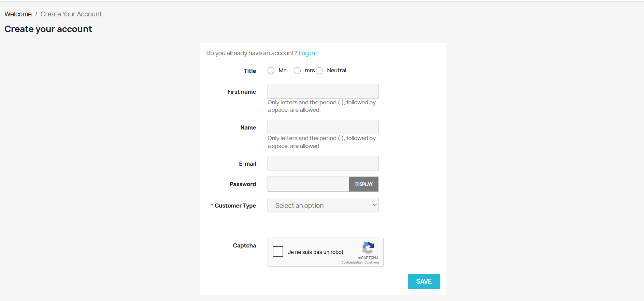Focus the First name text field
Image resolution: width=644 pixels, height=301 pixels.
[323, 91]
